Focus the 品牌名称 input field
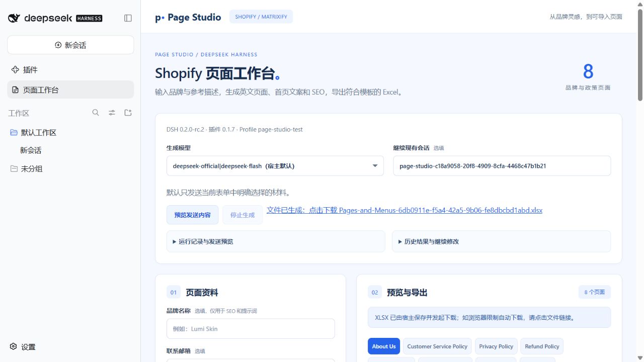 (251, 329)
